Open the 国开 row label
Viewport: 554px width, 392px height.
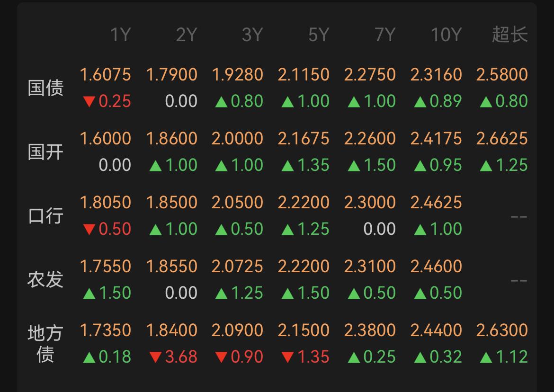tap(45, 152)
